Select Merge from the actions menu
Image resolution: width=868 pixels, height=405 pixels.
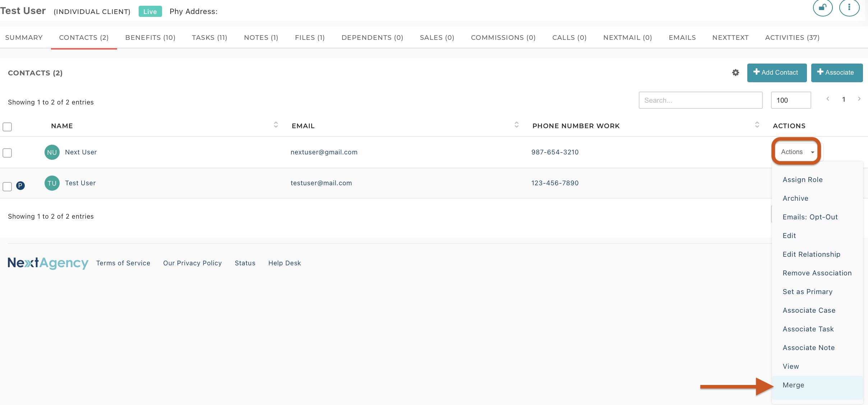(793, 385)
